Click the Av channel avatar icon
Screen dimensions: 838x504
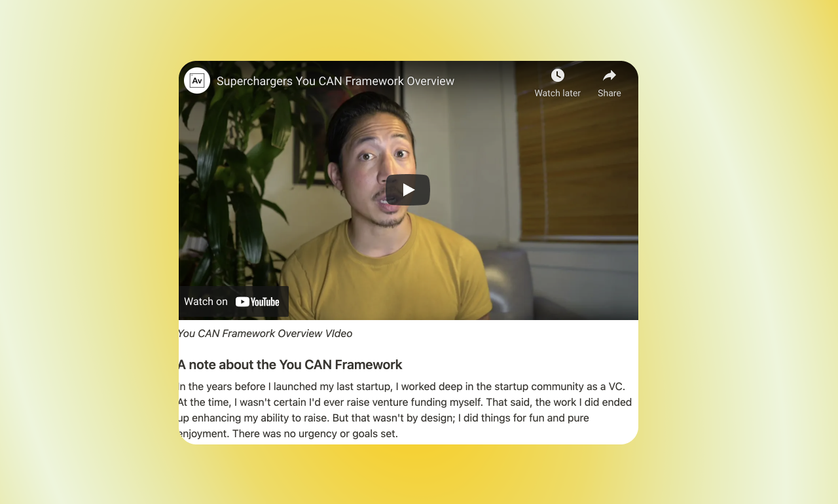coord(197,81)
